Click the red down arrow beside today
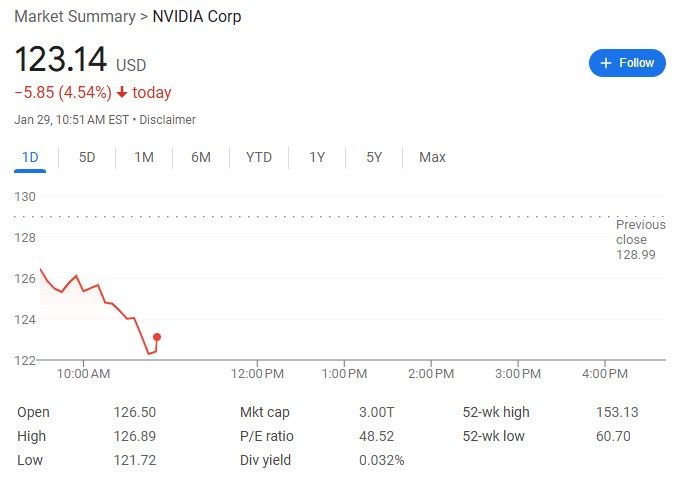This screenshot has width=694, height=481. click(x=122, y=93)
